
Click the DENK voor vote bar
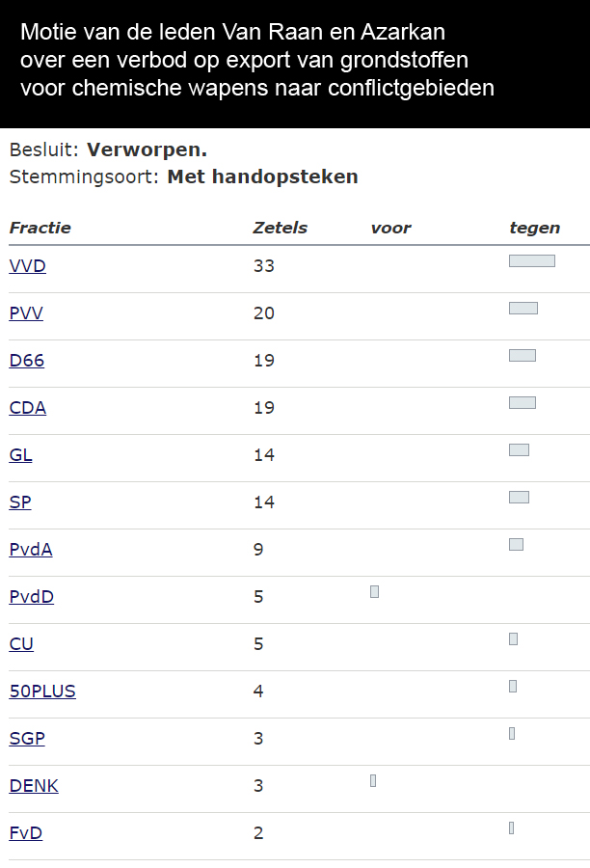(373, 780)
